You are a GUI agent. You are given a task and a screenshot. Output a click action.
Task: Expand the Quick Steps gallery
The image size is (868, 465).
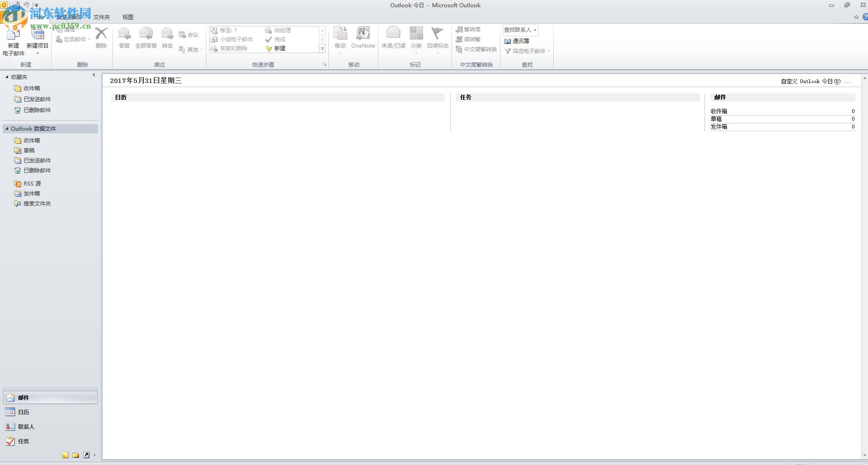click(323, 49)
